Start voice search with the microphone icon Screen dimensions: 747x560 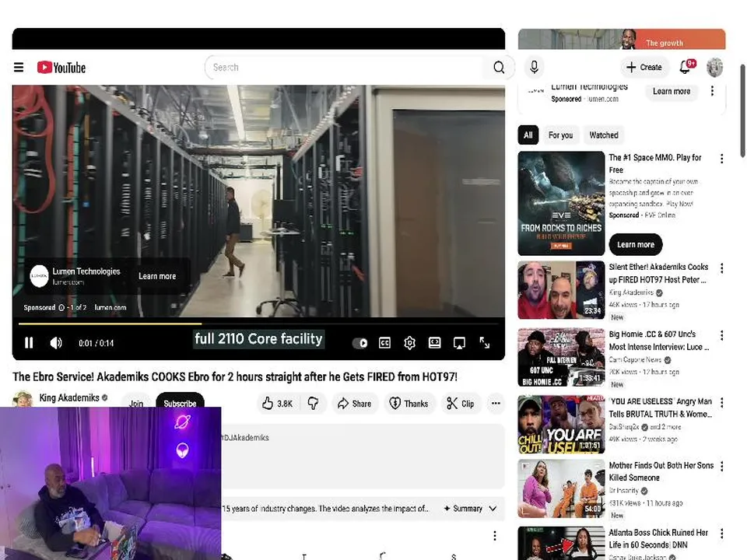534,67
